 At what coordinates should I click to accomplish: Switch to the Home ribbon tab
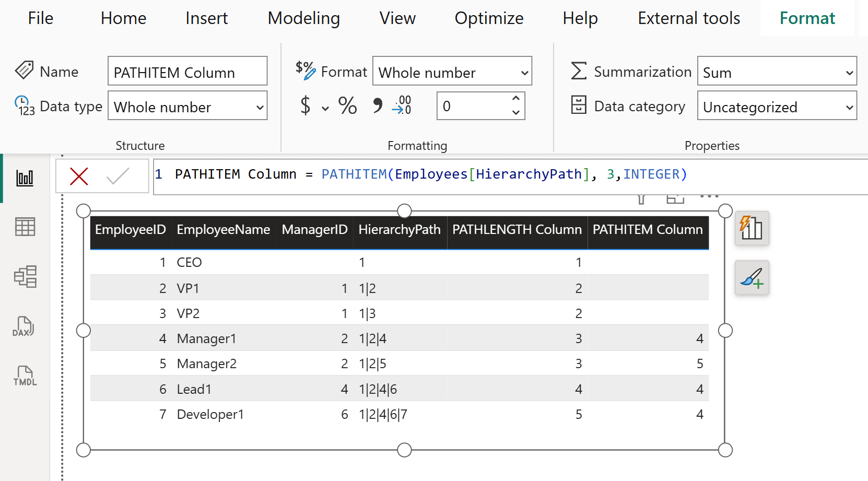[x=123, y=18]
